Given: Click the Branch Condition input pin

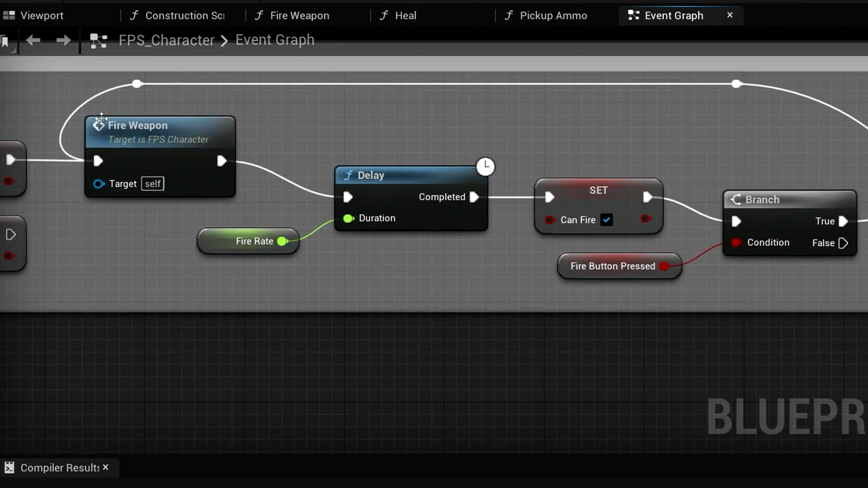Looking at the screenshot, I should coord(736,243).
